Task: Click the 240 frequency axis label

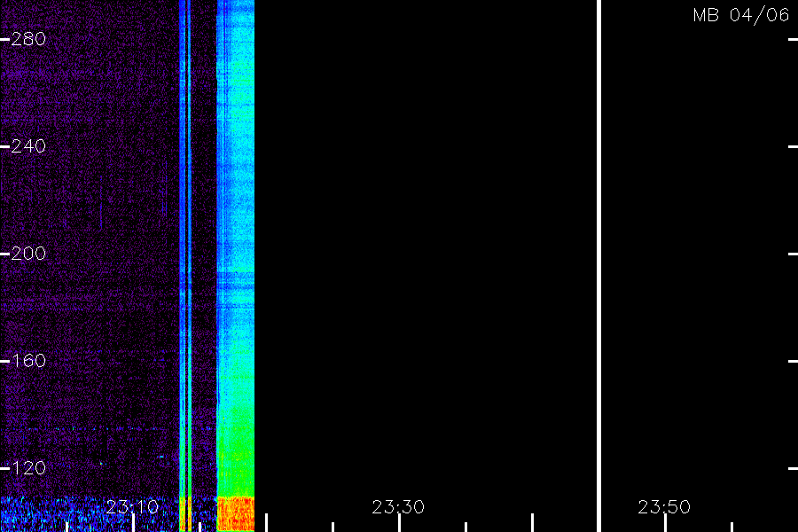Action: (28, 146)
